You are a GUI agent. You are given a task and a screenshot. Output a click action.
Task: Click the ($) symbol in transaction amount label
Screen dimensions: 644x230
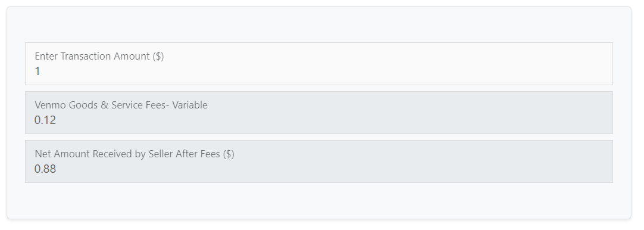coord(158,57)
